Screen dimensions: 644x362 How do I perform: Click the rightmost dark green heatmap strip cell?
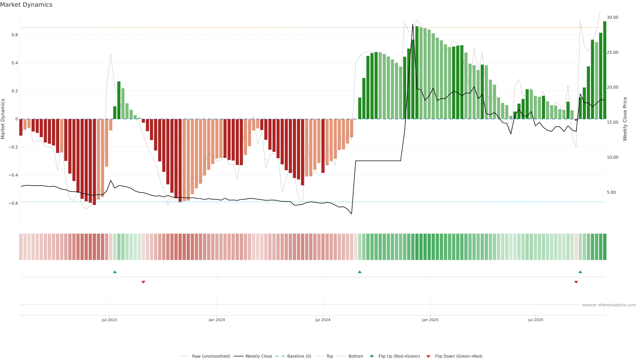(x=604, y=247)
